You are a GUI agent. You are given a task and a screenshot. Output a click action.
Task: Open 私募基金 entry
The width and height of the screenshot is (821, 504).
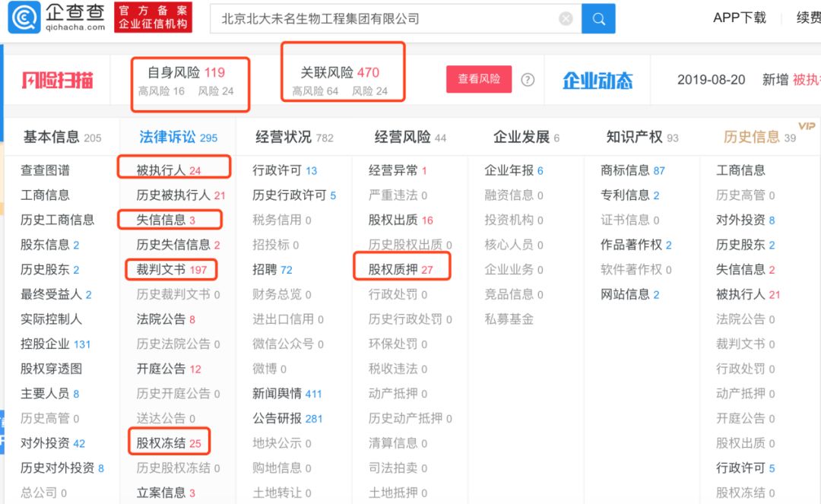(x=509, y=319)
